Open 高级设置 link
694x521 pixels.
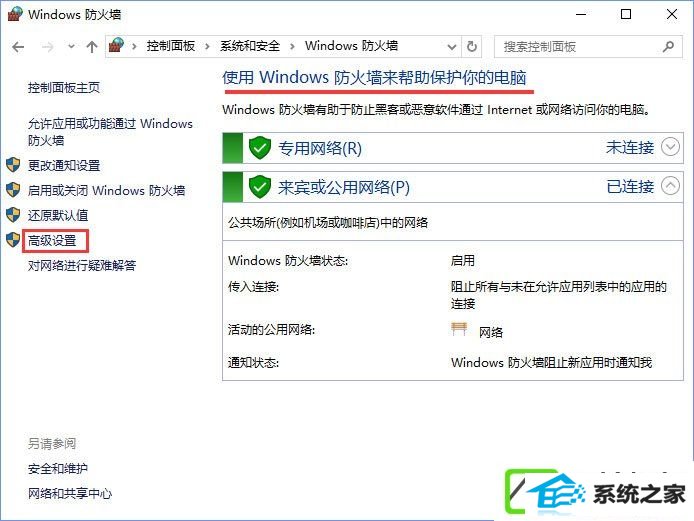(x=52, y=241)
